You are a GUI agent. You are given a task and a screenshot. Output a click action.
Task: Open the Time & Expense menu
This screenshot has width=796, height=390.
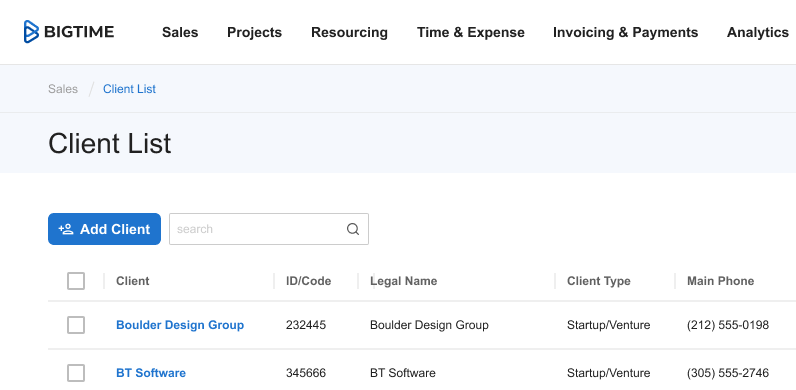(471, 32)
